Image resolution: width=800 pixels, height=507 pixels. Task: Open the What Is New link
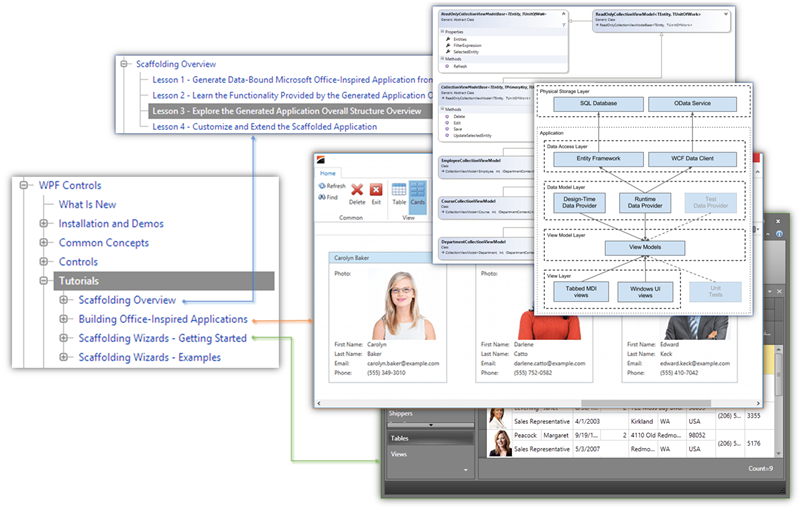tap(87, 205)
